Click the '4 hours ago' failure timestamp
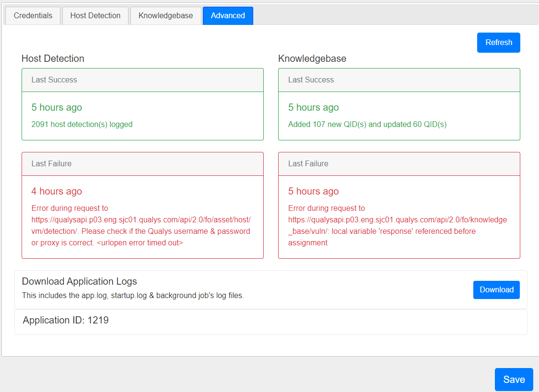This screenshot has height=392, width=539. click(57, 191)
